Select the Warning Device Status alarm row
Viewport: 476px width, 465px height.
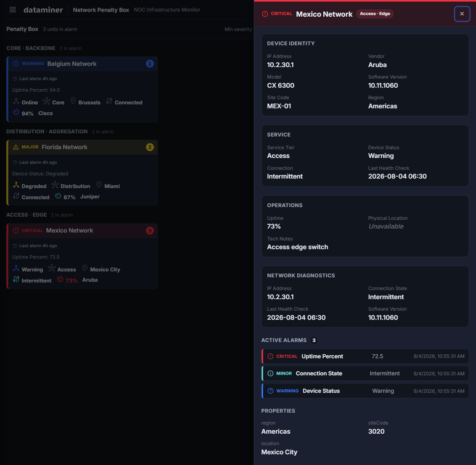[365, 391]
